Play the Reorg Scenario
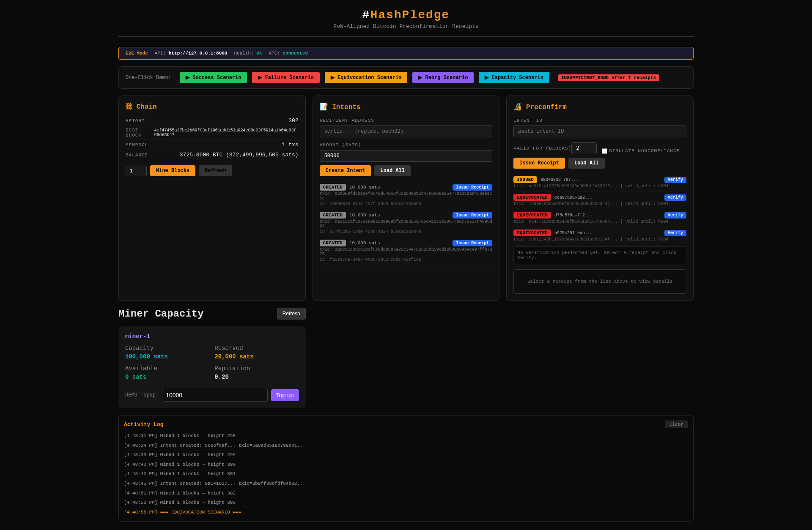Screen dimensions: 812x530 click(443, 78)
